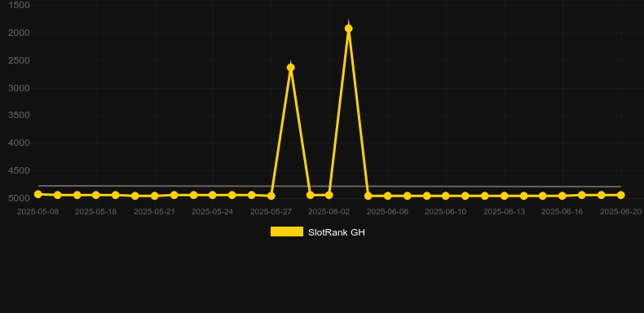644x313 pixels.
Task: Select the highest peak data point near 1900
Action: (349, 29)
